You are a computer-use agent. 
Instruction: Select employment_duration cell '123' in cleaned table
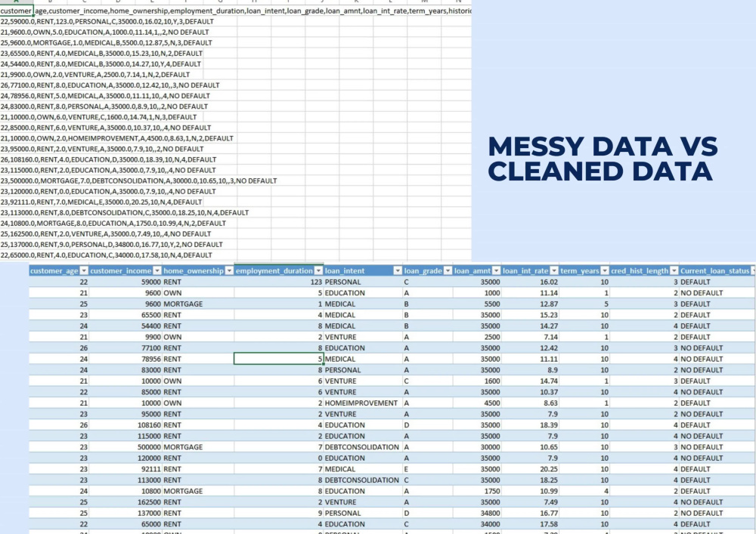click(279, 282)
